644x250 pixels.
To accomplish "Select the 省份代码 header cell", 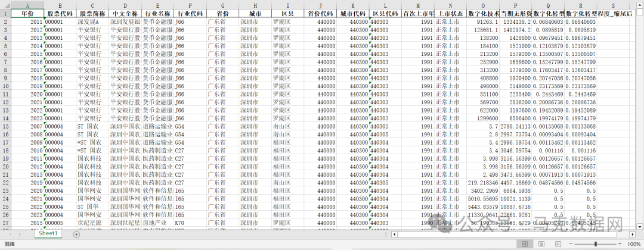I will [x=320, y=14].
